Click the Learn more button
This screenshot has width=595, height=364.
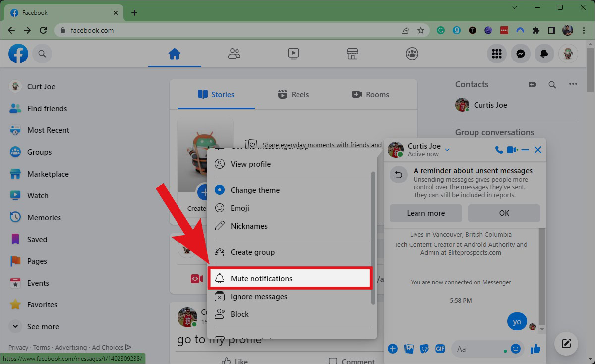[x=426, y=213]
